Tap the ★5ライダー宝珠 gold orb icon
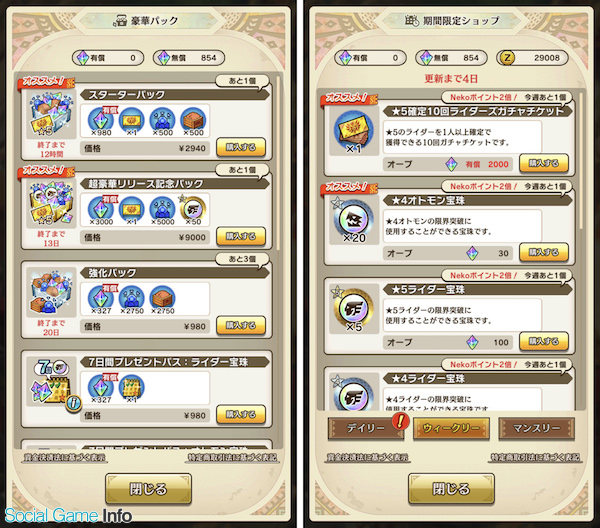Viewport: 600px width, 528px height. (x=354, y=308)
